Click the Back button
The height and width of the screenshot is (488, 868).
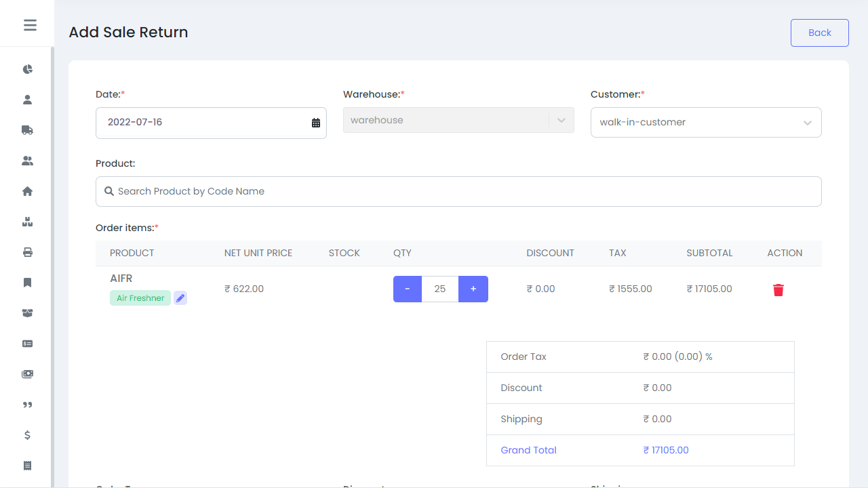(819, 32)
